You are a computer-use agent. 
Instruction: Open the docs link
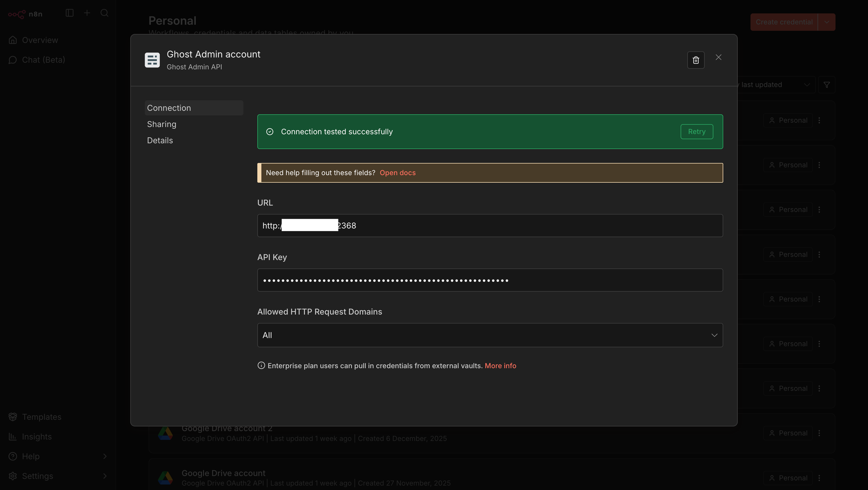(x=397, y=173)
